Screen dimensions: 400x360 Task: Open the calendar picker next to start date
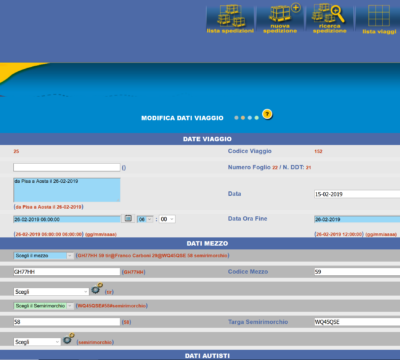point(128,219)
